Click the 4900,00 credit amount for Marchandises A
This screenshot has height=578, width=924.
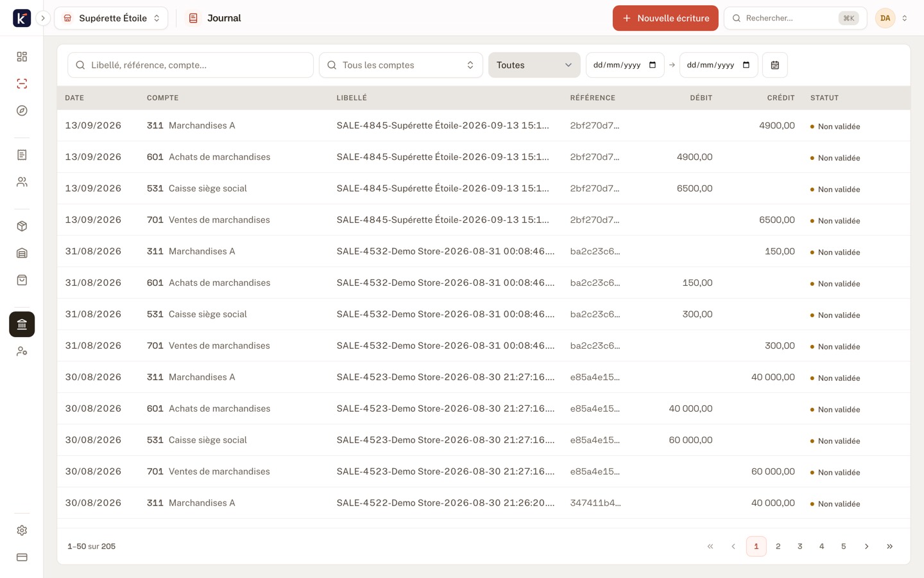777,126
